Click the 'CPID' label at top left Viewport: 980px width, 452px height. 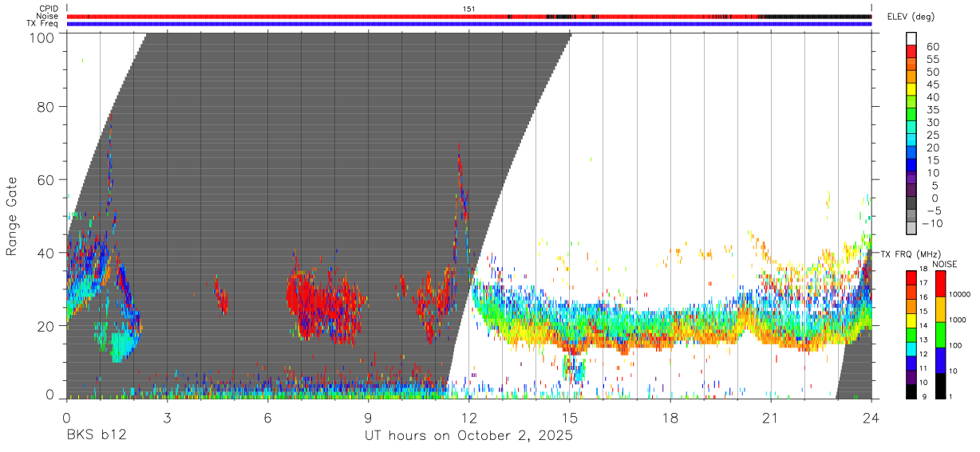pos(49,9)
